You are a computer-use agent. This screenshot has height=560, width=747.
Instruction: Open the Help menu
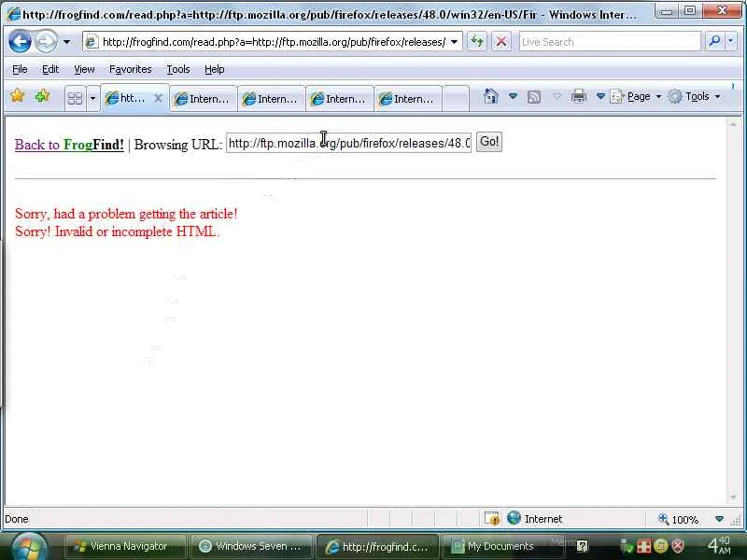pos(215,69)
